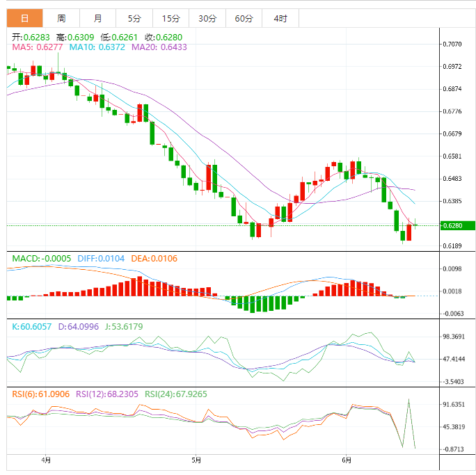Click the 98.3691 KDJ axis label
Image resolution: width=476 pixels, height=475 pixels.
(x=454, y=337)
